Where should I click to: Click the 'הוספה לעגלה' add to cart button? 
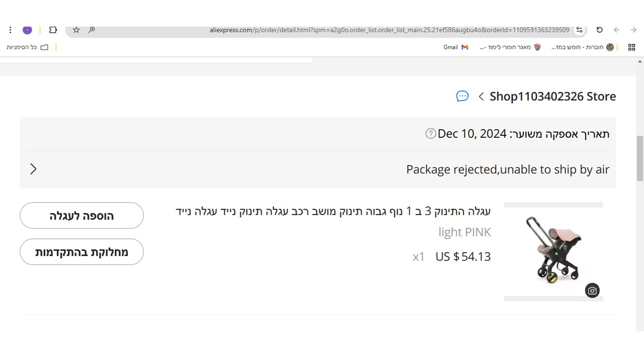tap(82, 216)
